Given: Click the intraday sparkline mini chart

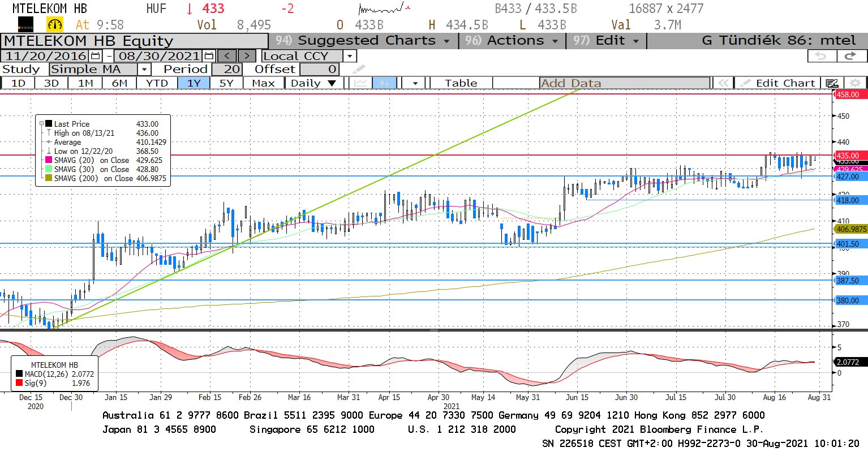Looking at the screenshot, I should click(384, 8).
